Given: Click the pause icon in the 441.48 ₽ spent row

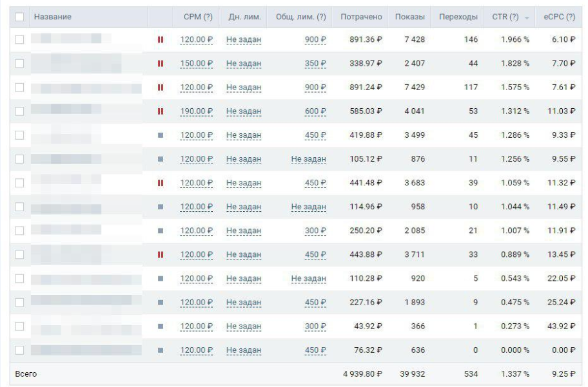Looking at the screenshot, I should pyautogui.click(x=161, y=183).
